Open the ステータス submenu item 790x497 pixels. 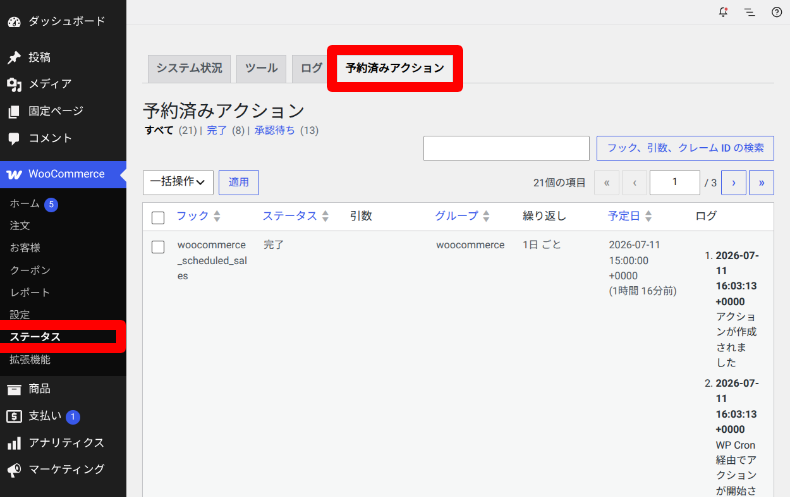(35, 337)
